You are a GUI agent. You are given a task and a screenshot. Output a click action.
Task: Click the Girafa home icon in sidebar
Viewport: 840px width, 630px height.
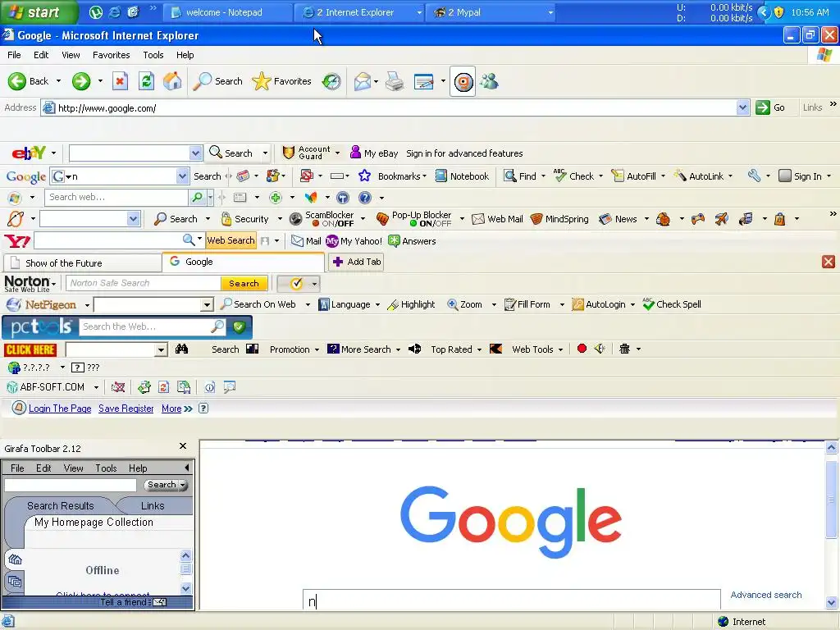15,559
